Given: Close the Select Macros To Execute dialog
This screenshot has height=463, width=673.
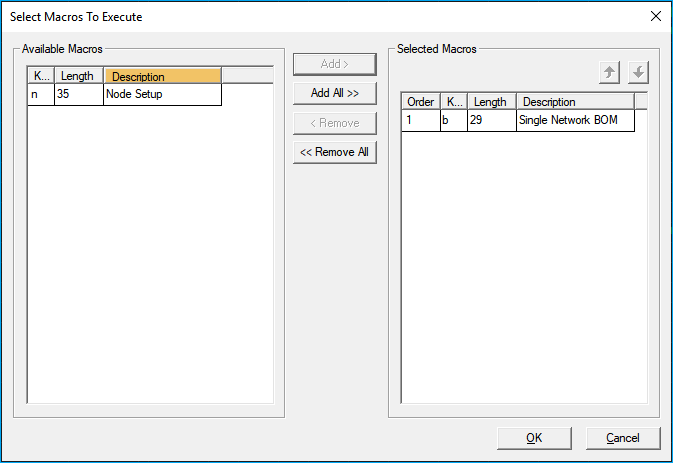Looking at the screenshot, I should pyautogui.click(x=655, y=16).
